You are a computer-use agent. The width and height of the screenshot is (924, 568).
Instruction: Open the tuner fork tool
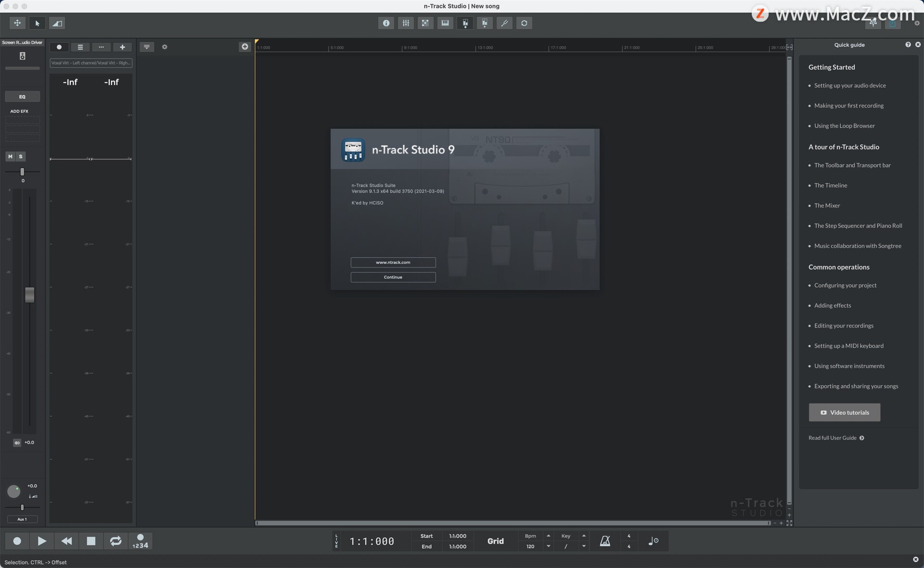pos(504,23)
